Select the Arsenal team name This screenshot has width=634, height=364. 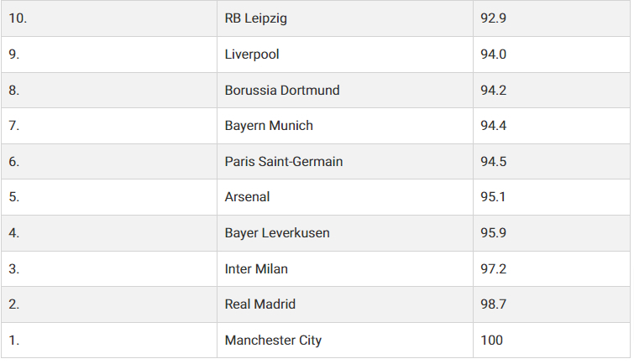coord(247,197)
